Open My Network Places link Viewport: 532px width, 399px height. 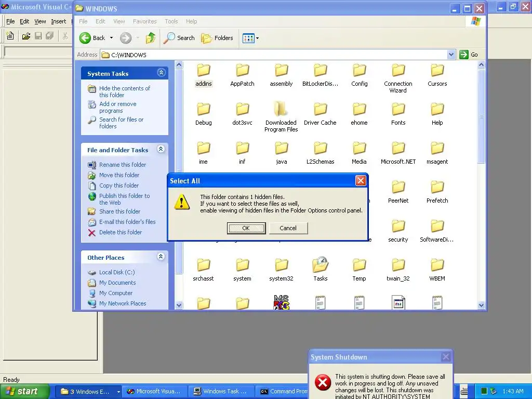[x=123, y=303]
